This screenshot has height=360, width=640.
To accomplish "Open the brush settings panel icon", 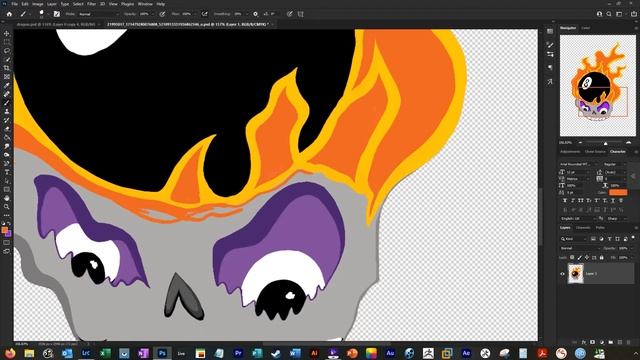I will (57, 14).
